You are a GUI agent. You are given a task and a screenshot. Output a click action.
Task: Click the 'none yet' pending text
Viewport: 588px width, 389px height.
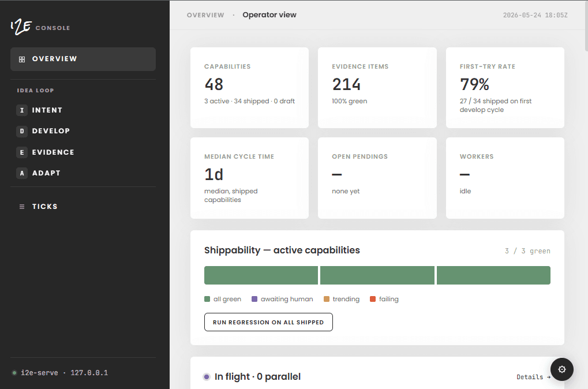pyautogui.click(x=346, y=191)
